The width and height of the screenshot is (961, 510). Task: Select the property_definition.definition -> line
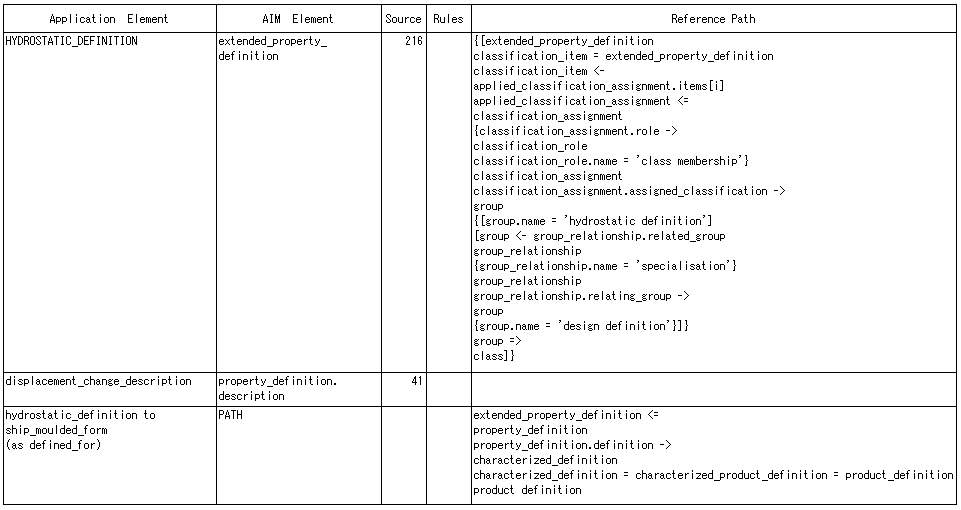(572, 445)
